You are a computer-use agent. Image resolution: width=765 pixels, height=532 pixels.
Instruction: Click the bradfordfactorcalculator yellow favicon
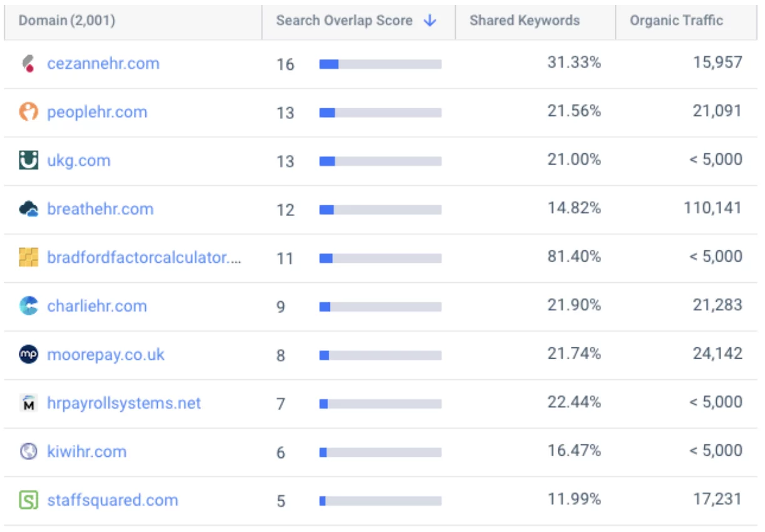28,257
